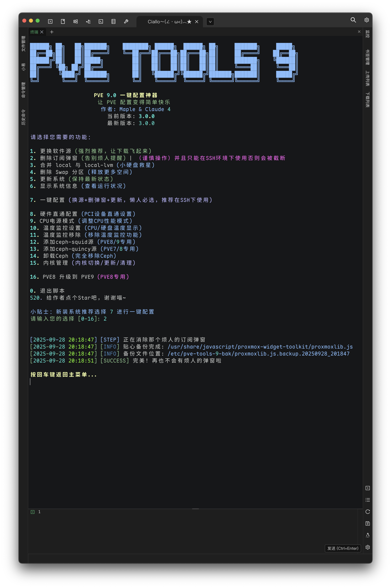Viewport: 391px width, 588px height.
Task: Click the '520. 给作者点个Star吧' line
Action: [x=78, y=298]
